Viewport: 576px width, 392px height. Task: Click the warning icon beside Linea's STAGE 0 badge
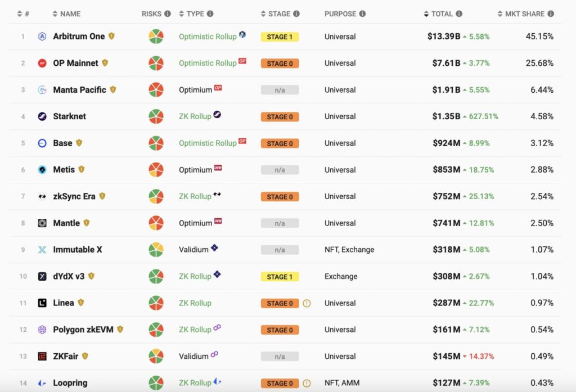point(307,303)
